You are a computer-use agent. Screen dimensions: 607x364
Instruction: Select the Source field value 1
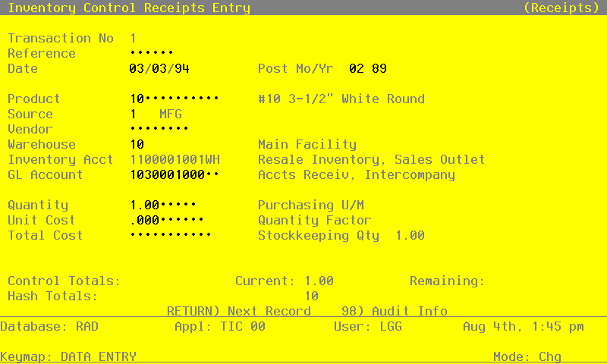134,114
